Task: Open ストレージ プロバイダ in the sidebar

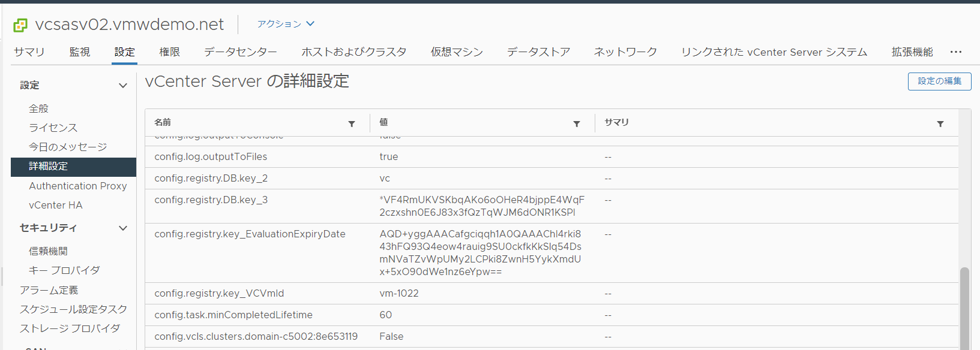Action: click(x=70, y=328)
